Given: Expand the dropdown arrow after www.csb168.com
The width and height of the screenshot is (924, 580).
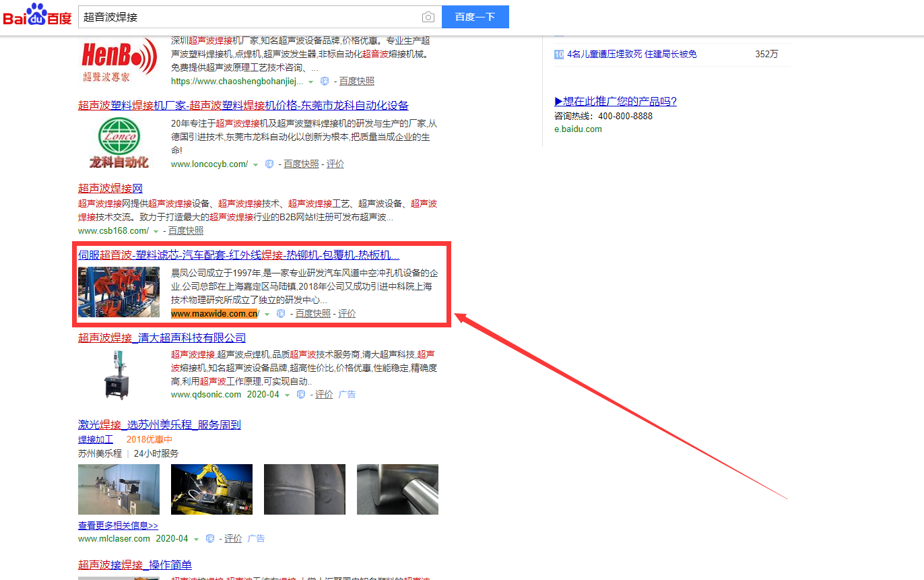Looking at the screenshot, I should click(156, 231).
